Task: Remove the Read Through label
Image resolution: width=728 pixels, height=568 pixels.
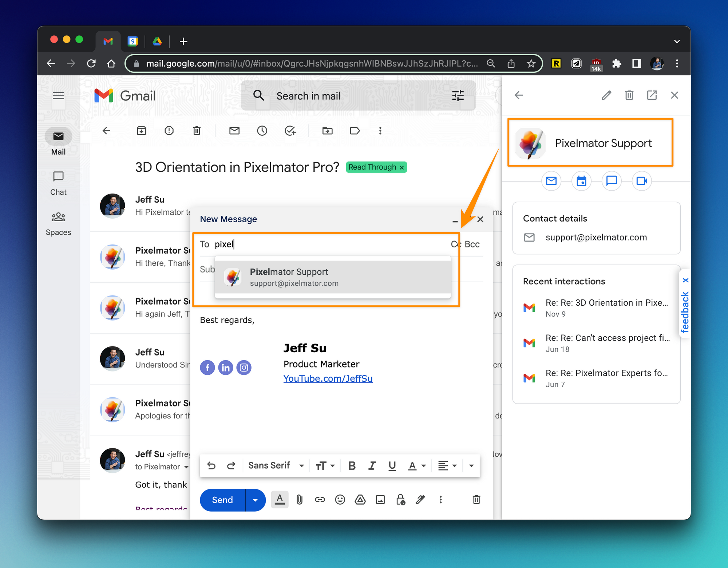Action: click(402, 167)
